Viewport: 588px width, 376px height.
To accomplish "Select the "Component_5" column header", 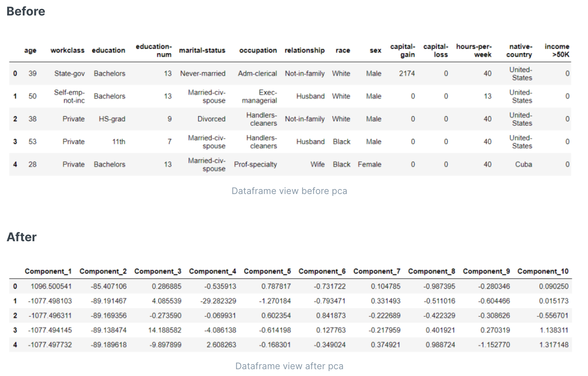I will click(x=267, y=271).
